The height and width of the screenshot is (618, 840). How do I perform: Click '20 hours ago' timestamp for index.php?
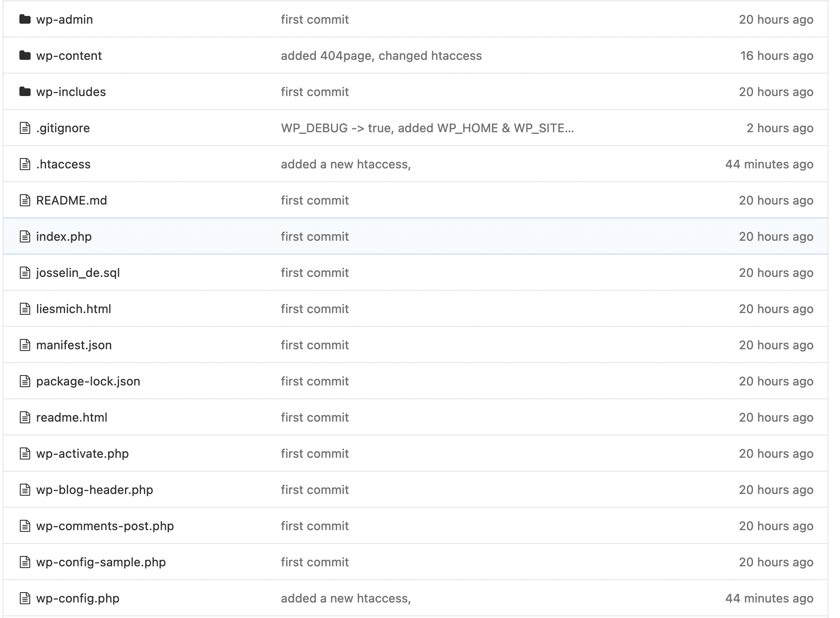(776, 237)
